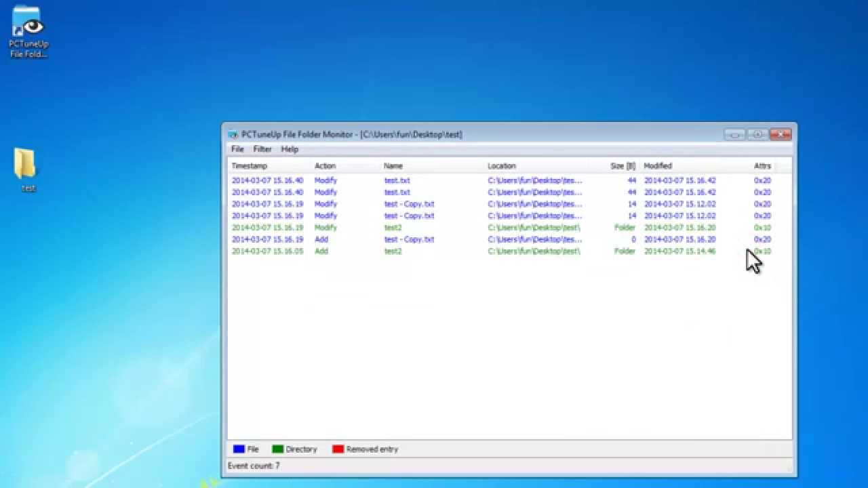868x488 pixels.
Task: Click the Modified date of the Add test - Copy.txt row
Action: tap(679, 239)
